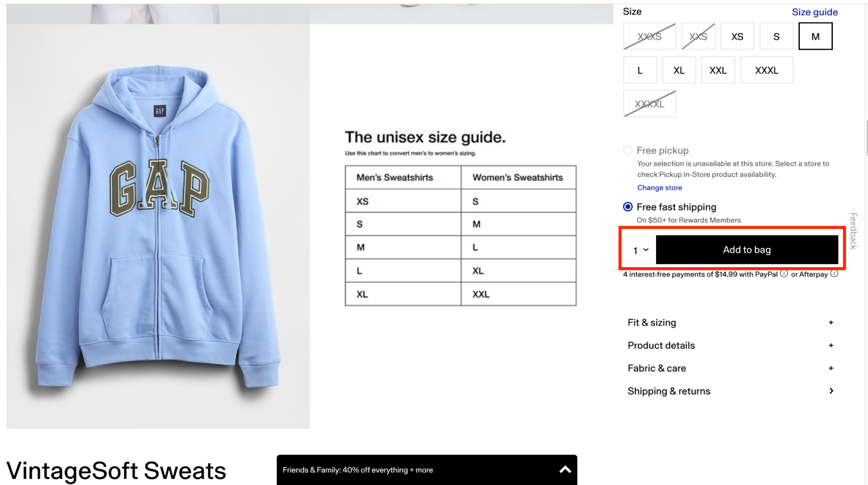Open the Feedback side tab
868x485 pixels.
(x=853, y=231)
